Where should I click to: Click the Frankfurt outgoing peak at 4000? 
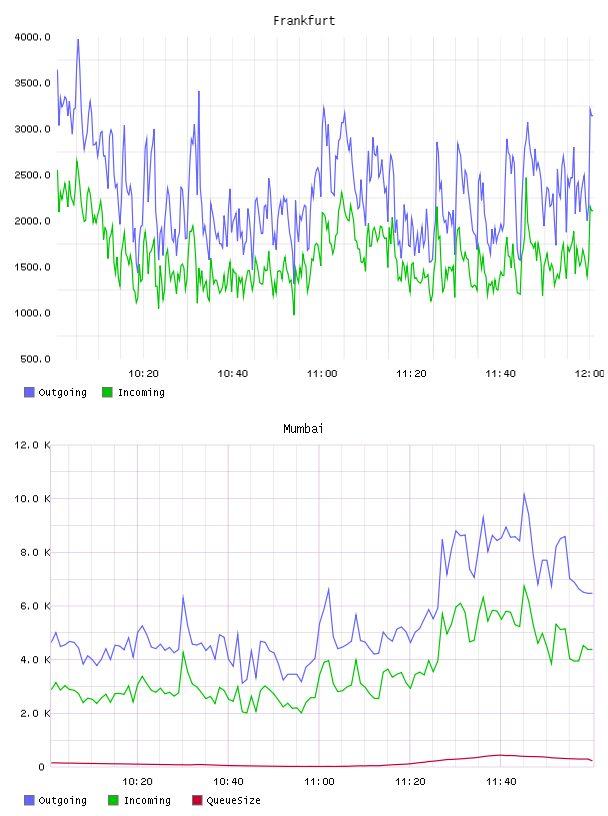click(x=78, y=40)
